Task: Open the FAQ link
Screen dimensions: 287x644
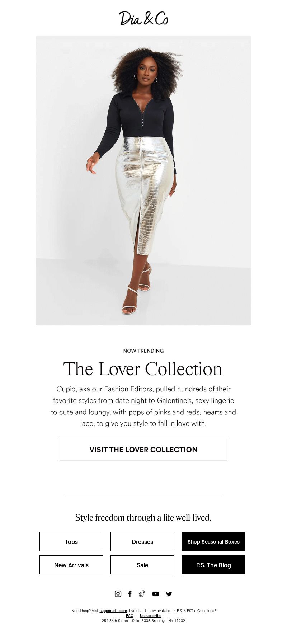Action: point(130,616)
